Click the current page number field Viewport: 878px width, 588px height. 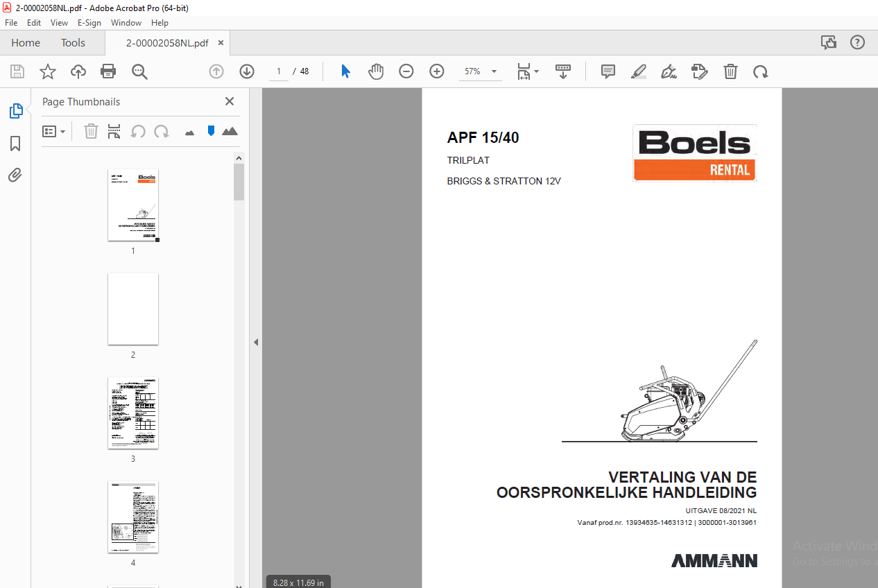278,71
